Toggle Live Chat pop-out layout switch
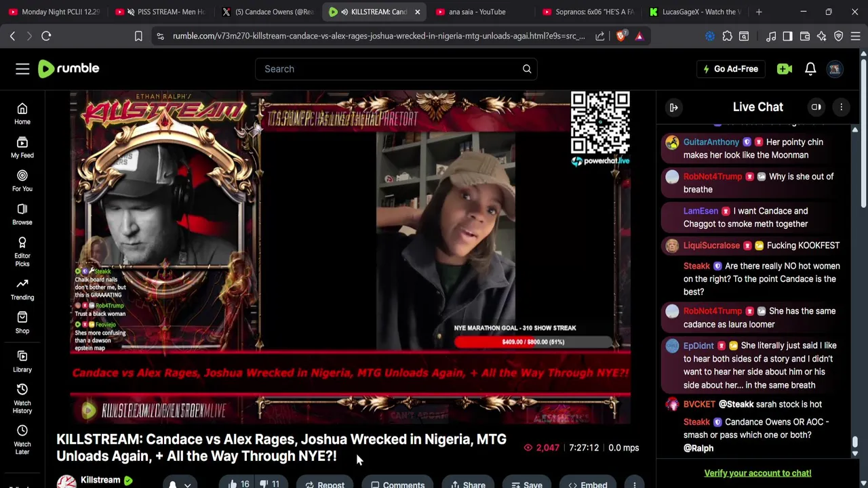868x488 pixels. click(816, 107)
